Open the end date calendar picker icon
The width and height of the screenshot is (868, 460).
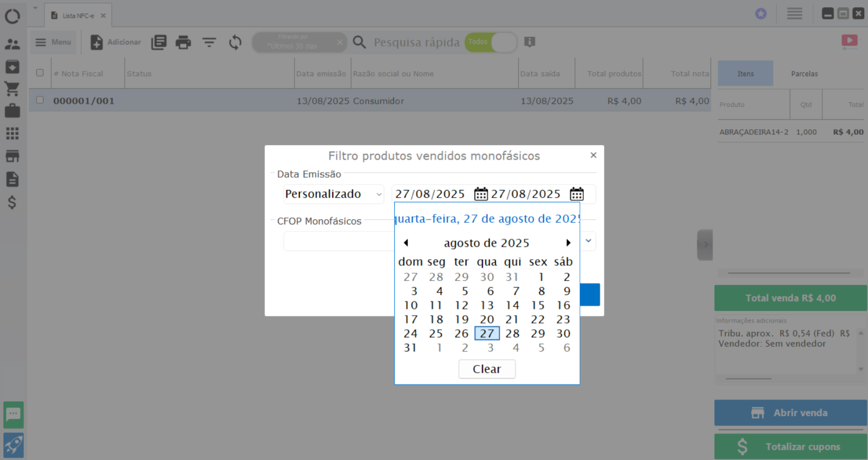pyautogui.click(x=577, y=194)
